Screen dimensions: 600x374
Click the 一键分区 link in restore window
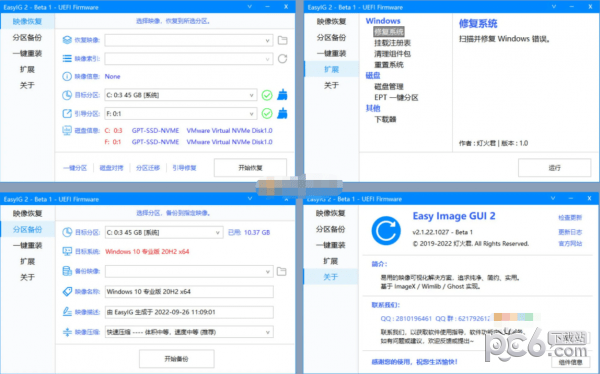[75, 168]
